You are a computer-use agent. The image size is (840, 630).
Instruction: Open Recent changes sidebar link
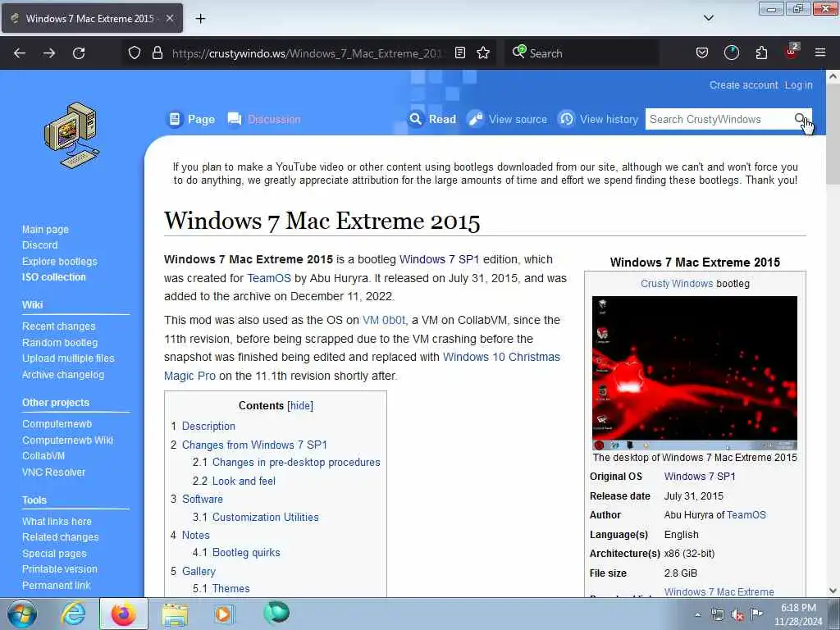[x=58, y=326]
